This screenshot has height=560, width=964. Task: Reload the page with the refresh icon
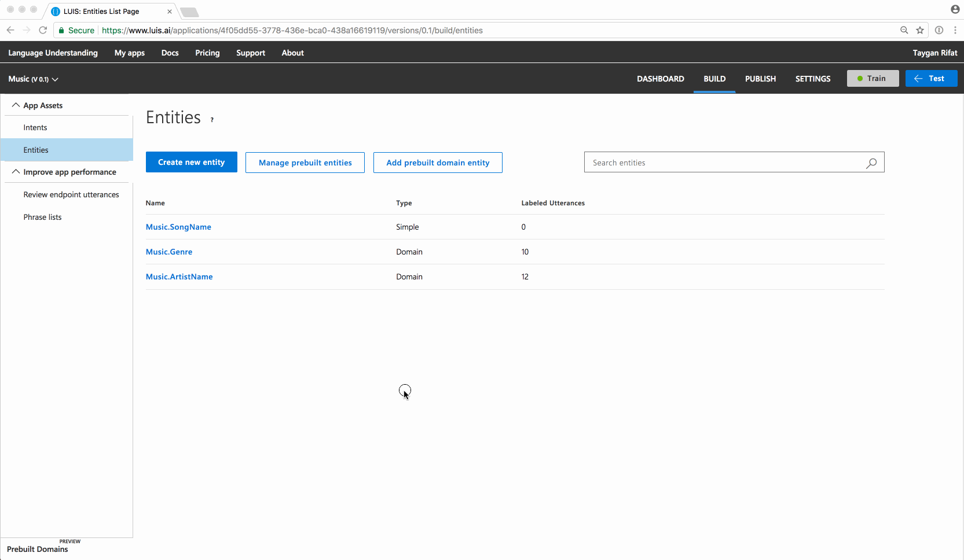[43, 30]
